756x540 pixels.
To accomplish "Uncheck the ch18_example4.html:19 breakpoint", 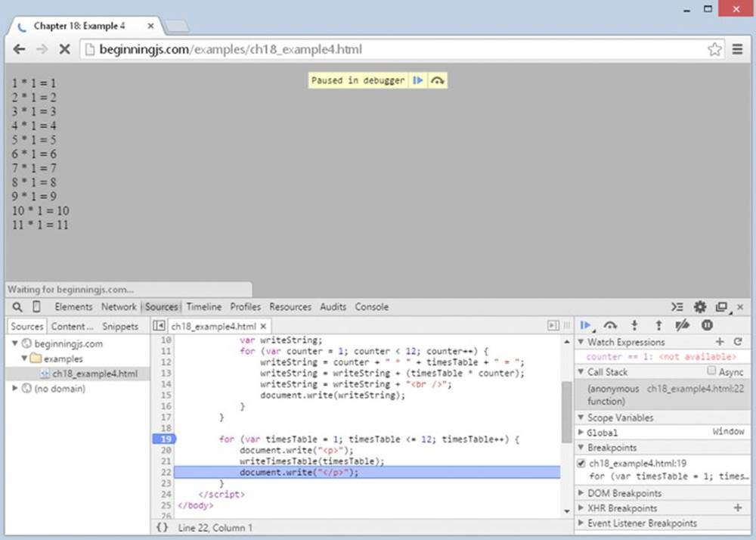I will 581,464.
